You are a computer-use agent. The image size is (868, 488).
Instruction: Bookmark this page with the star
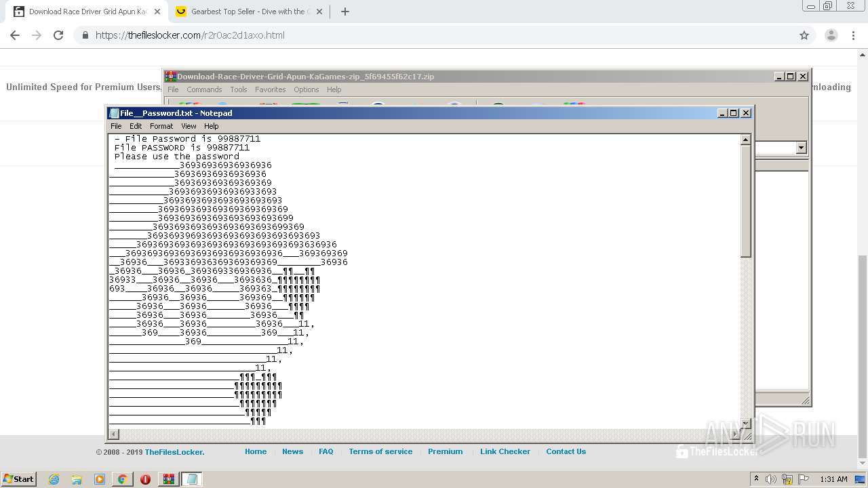804,35
